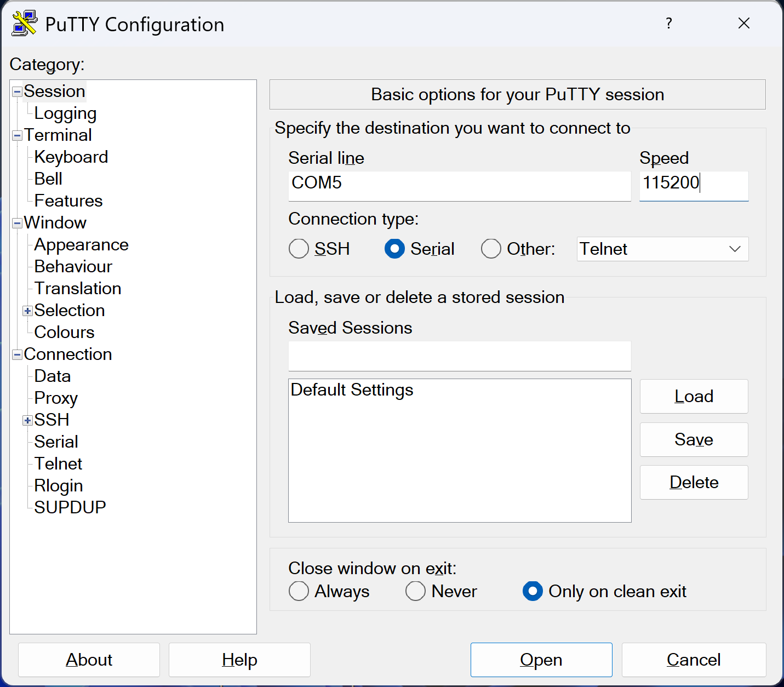The width and height of the screenshot is (784, 687).
Task: Expand the SSH tree node
Action: (27, 420)
